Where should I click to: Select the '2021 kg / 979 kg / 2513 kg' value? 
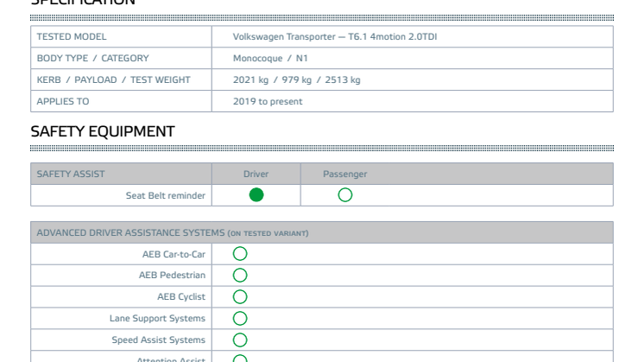pyautogui.click(x=297, y=79)
